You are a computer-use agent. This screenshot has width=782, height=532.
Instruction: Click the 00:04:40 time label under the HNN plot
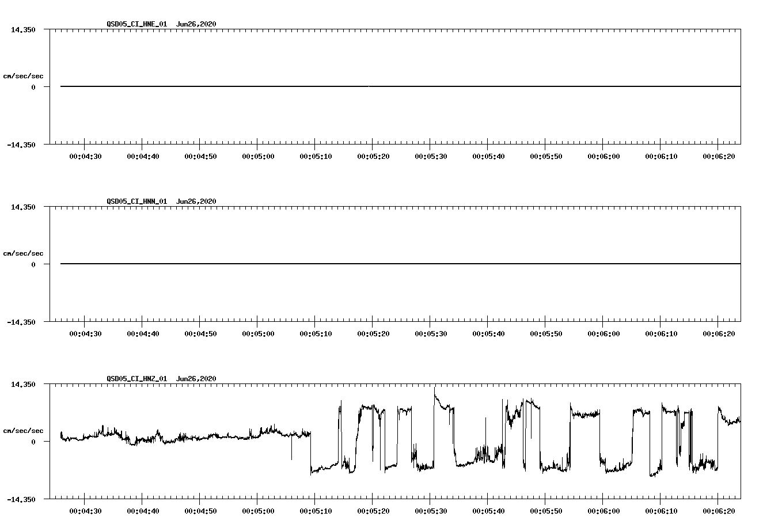(143, 334)
